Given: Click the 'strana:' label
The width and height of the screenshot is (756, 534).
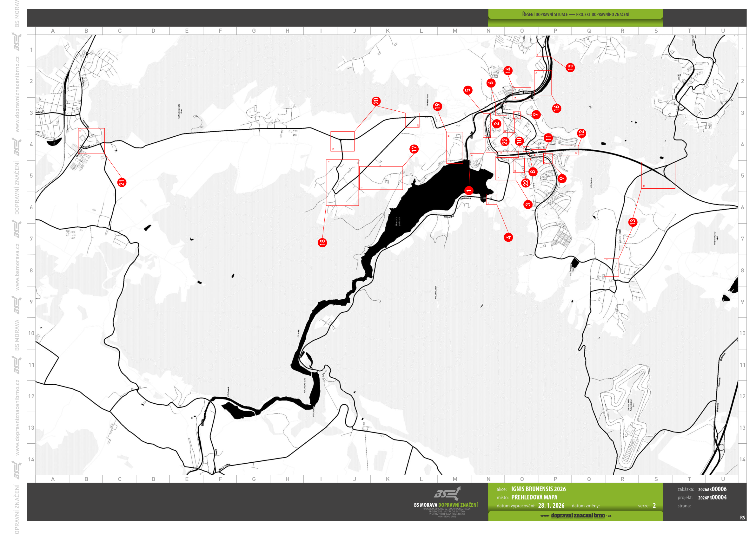Looking at the screenshot, I should tap(684, 506).
